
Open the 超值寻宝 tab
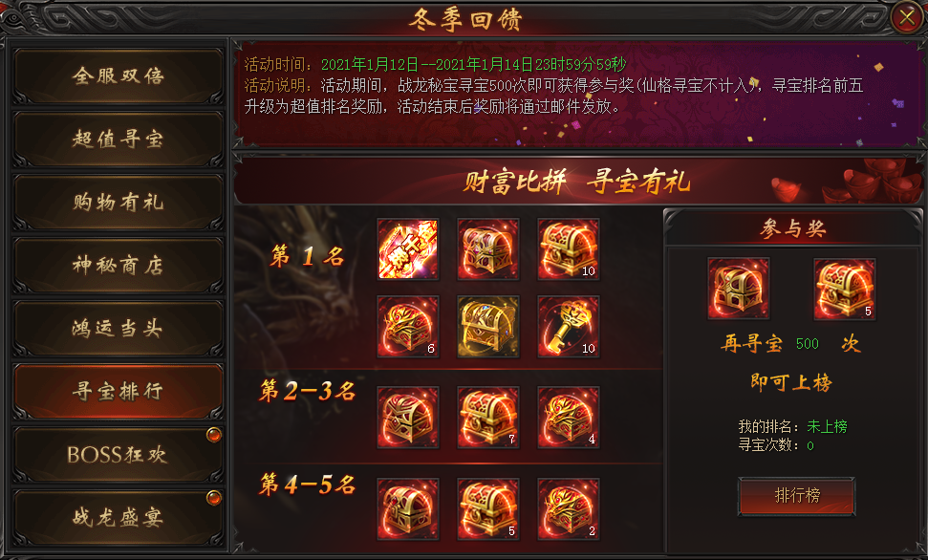click(x=118, y=140)
